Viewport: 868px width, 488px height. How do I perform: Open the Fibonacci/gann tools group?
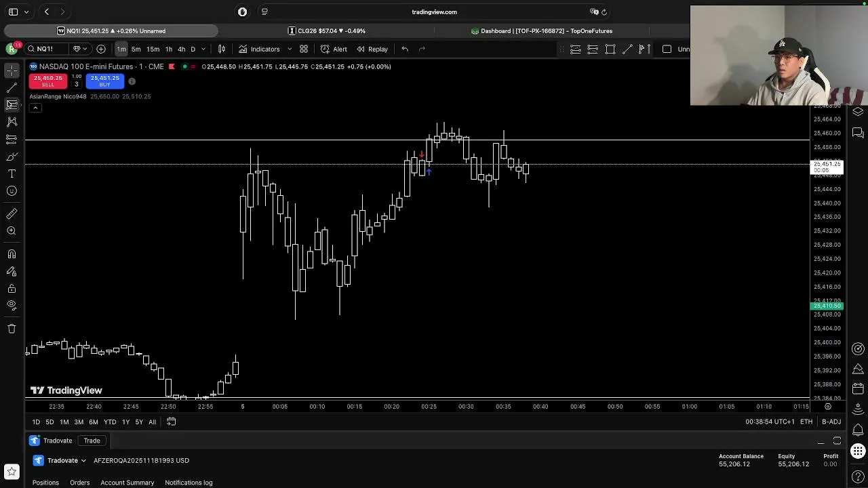point(12,104)
